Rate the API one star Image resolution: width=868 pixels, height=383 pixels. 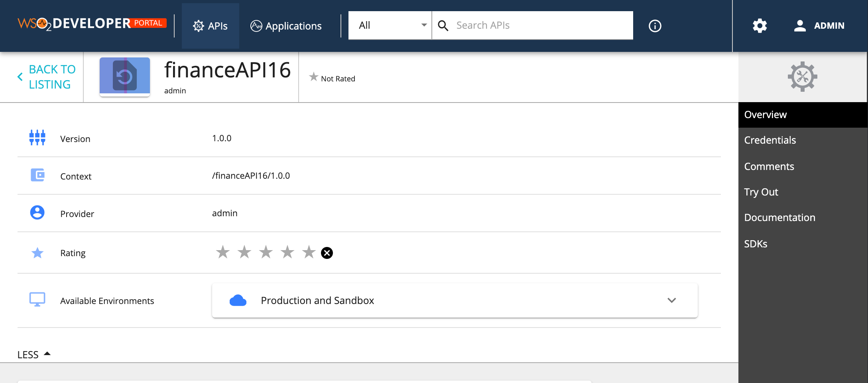pos(223,252)
